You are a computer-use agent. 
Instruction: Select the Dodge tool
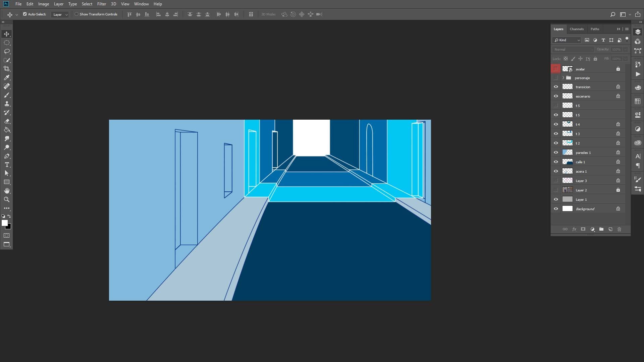[x=7, y=147]
